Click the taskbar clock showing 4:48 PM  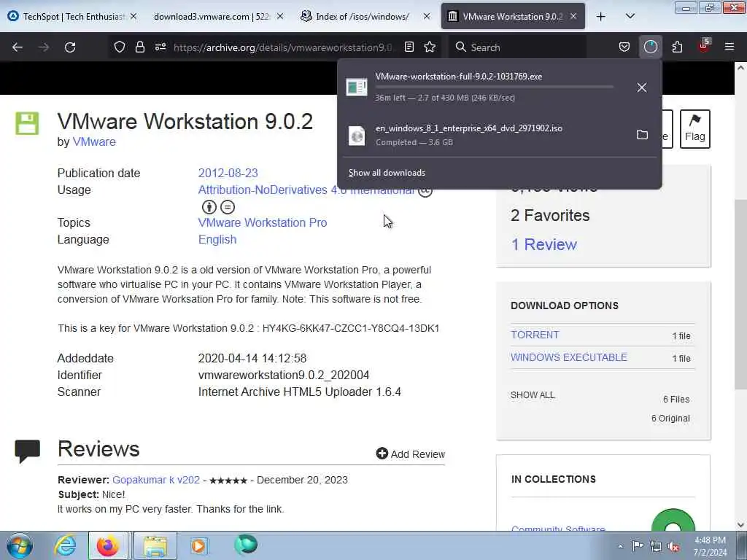[x=710, y=546]
